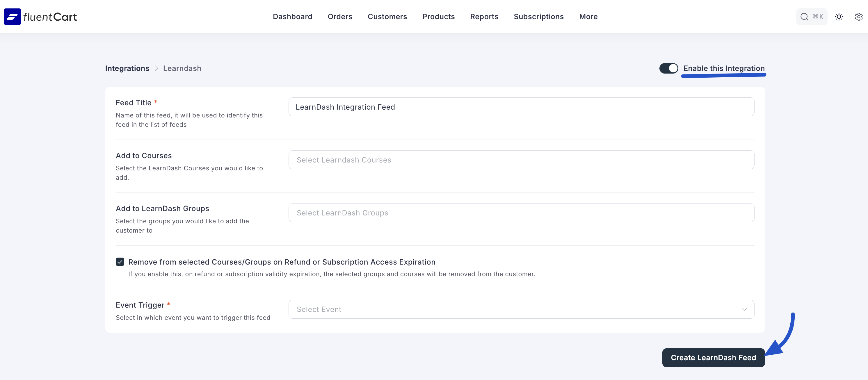Open the Select Learndash Courses selector
Viewport: 868px width, 380px height.
pyautogui.click(x=521, y=160)
